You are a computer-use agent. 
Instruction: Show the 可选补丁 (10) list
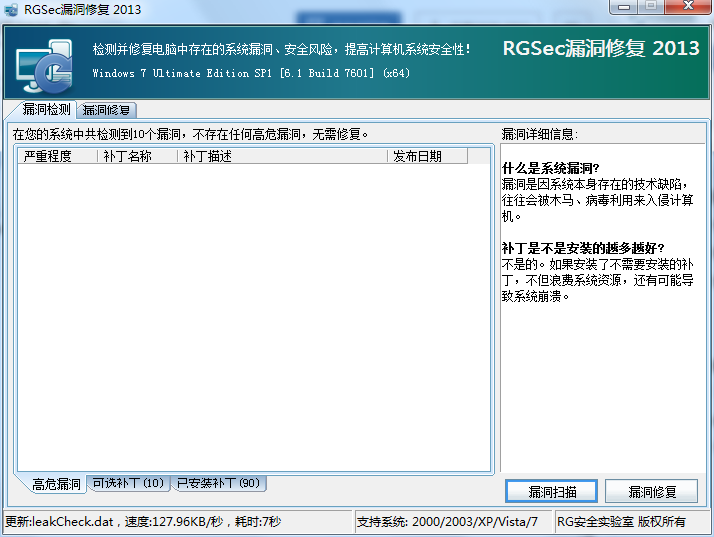click(128, 483)
